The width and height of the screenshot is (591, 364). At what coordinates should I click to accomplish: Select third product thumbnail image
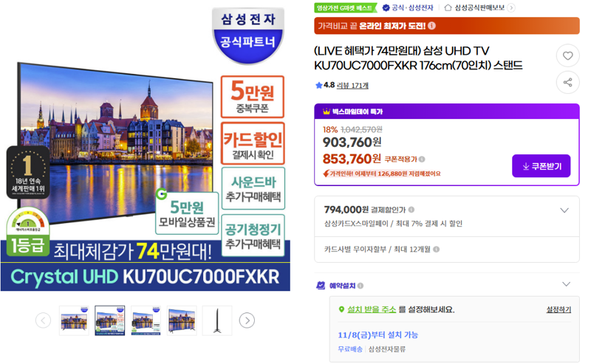(x=146, y=320)
